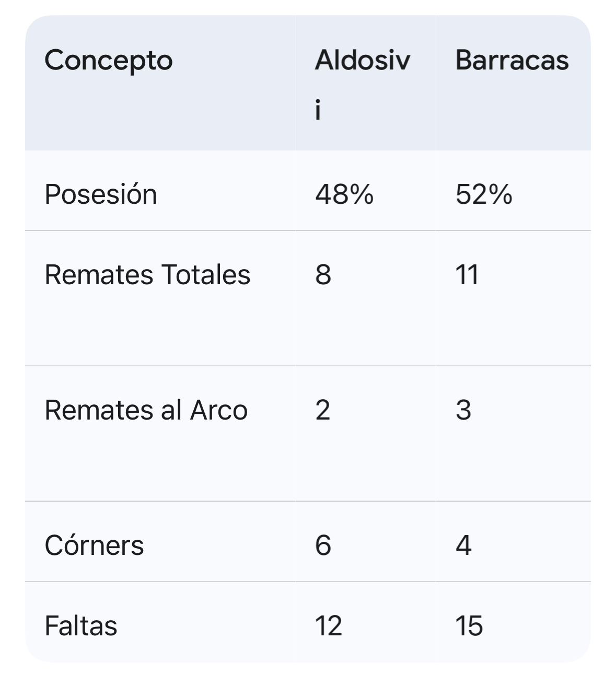Select the Posesión row label
Screen dimensions: 616x697
(x=101, y=195)
